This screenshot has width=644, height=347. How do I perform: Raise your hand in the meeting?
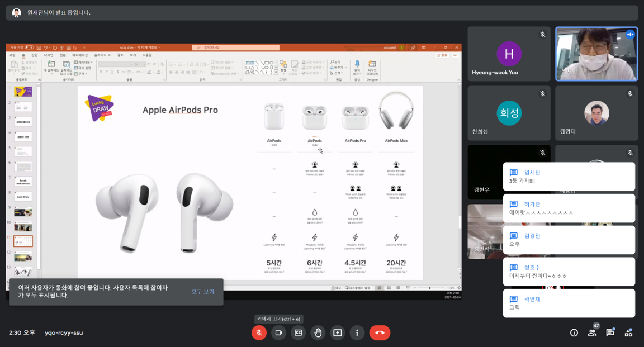tap(318, 332)
